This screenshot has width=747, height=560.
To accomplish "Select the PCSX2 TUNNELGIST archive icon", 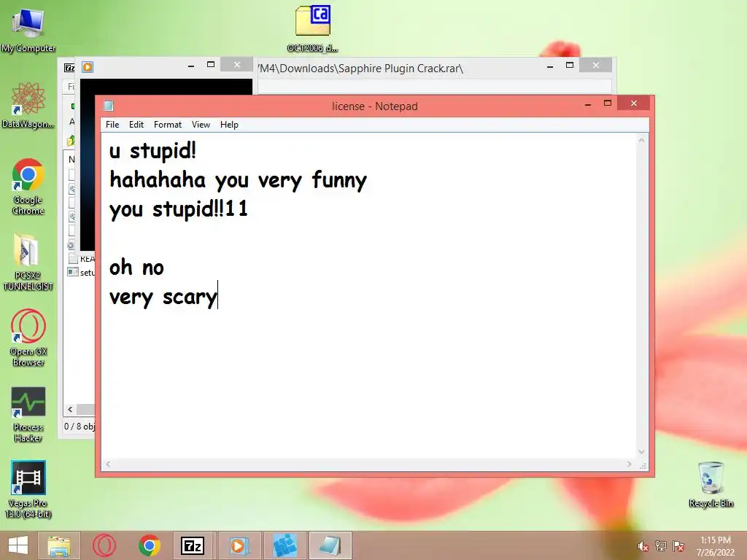I will pyautogui.click(x=28, y=262).
